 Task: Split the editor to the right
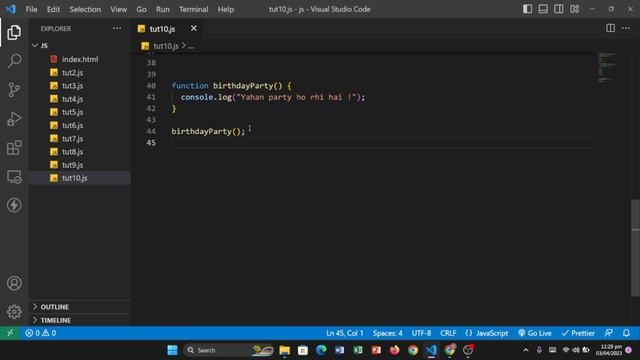coord(610,28)
